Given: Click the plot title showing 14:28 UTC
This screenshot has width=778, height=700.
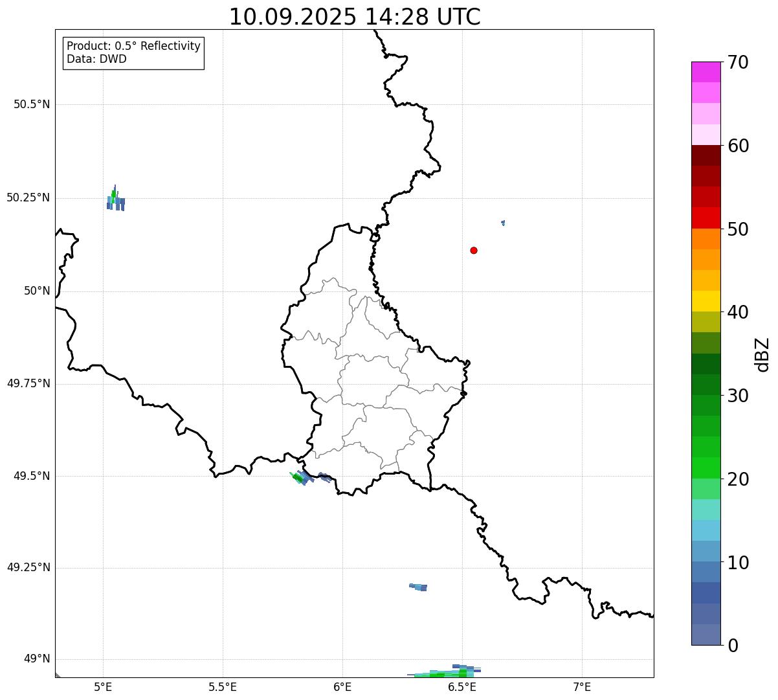Looking at the screenshot, I should (355, 17).
